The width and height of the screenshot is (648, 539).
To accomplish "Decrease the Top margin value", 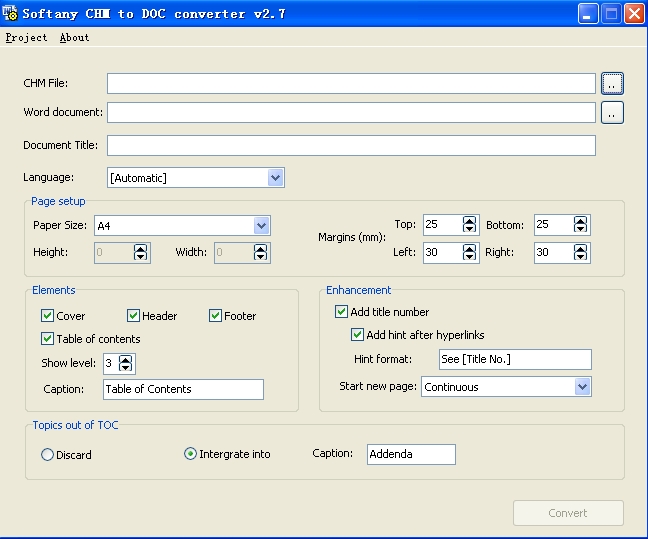I will [469, 229].
